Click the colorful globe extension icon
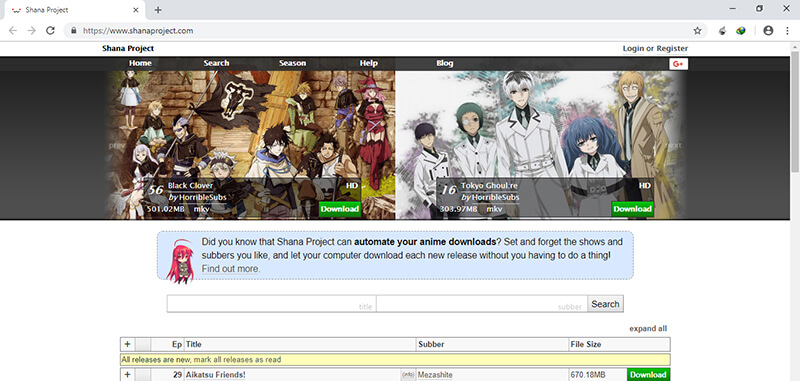The width and height of the screenshot is (800, 381). pyautogui.click(x=741, y=31)
